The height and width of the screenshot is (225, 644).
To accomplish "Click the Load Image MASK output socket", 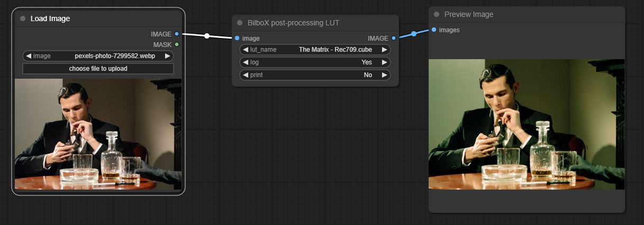I will tap(177, 44).
